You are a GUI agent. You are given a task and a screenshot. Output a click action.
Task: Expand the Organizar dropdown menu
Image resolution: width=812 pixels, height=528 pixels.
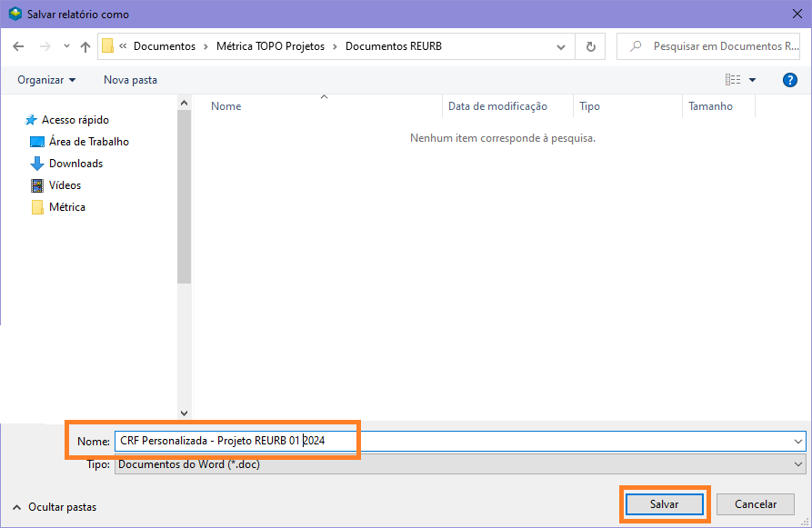(46, 80)
